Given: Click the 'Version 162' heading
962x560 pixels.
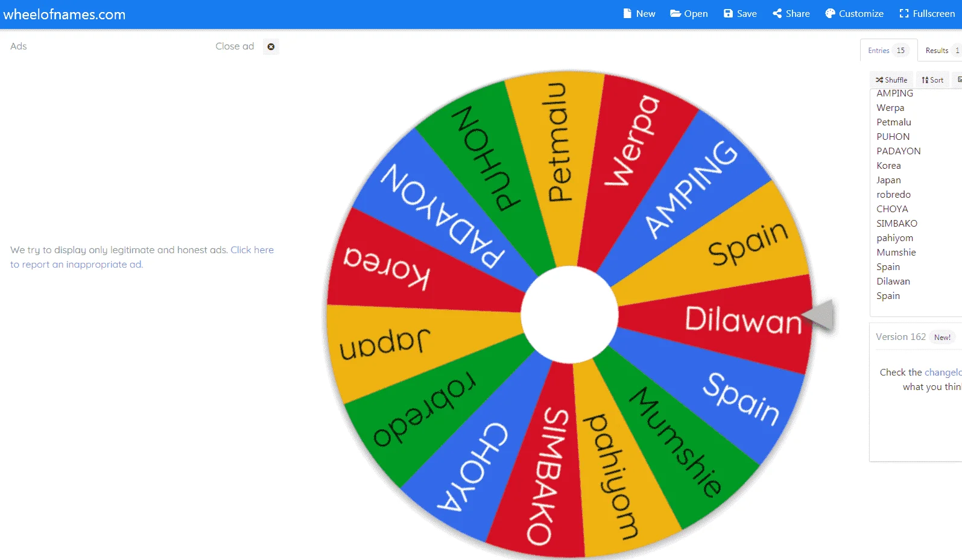Looking at the screenshot, I should click(x=900, y=337).
